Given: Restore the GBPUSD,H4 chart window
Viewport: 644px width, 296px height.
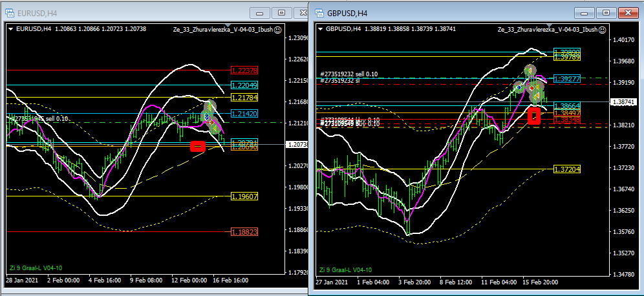Looking at the screenshot, I should pos(606,13).
